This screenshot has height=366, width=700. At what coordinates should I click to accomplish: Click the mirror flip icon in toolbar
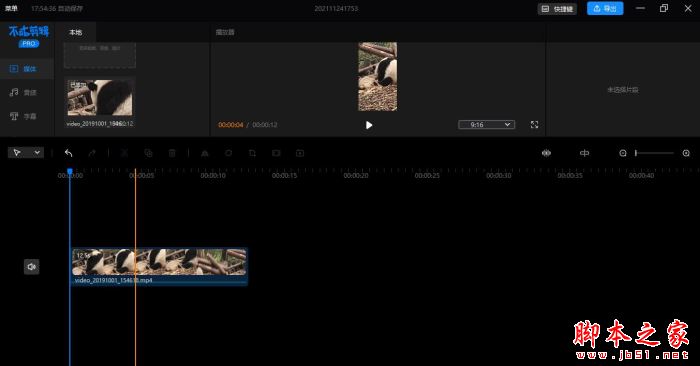[204, 153]
